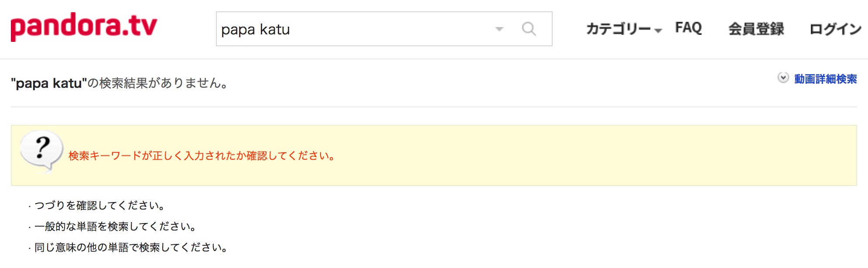Click the question mark speech bubble icon
Viewport: 868px width, 268px height.
(x=41, y=151)
